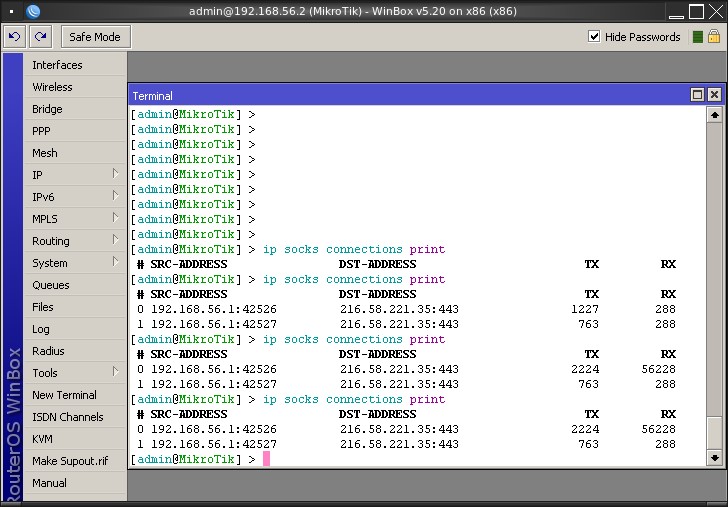Click the terminal scrollbar up arrow
728x507 pixels.
[715, 115]
